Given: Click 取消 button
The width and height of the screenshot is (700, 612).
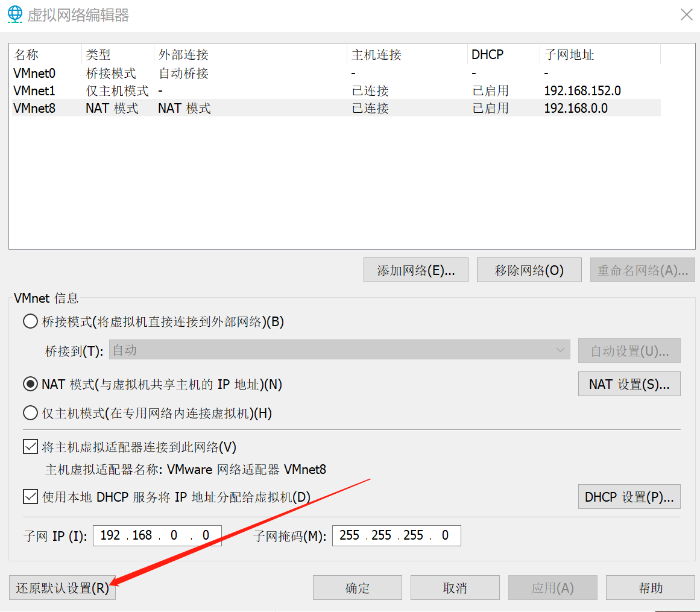Looking at the screenshot, I should 455,588.
